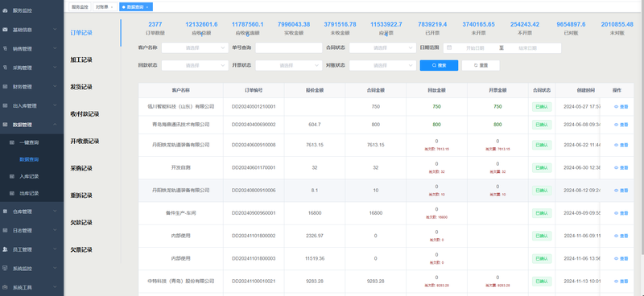The image size is (644, 296).
Task: Open the 合同状态 filter dropdown
Action: coord(383,48)
